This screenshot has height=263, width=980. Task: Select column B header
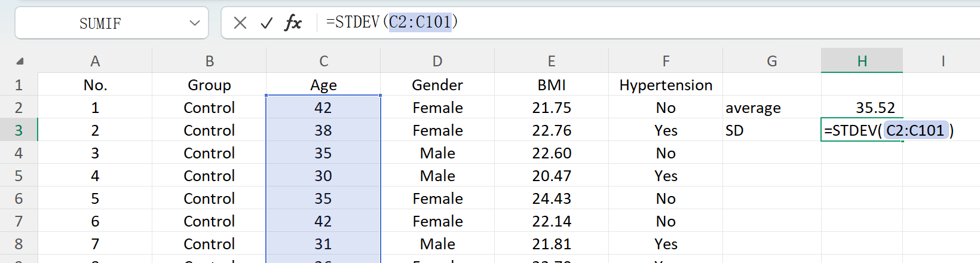pos(209,61)
